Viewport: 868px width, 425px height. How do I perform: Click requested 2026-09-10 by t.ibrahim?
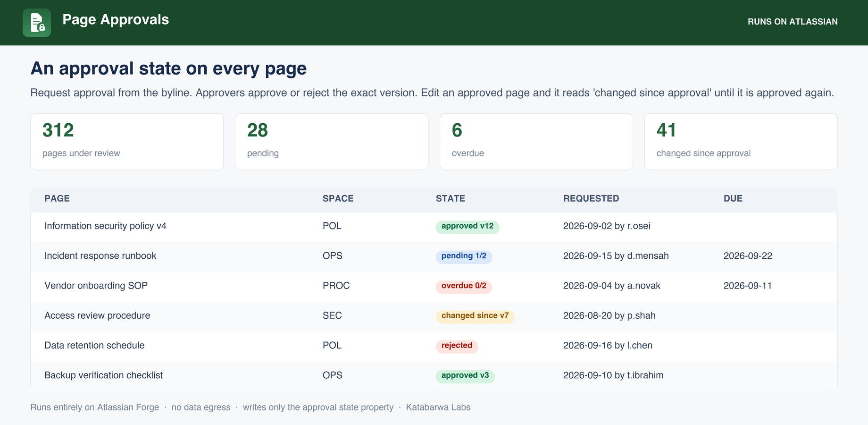tap(613, 375)
